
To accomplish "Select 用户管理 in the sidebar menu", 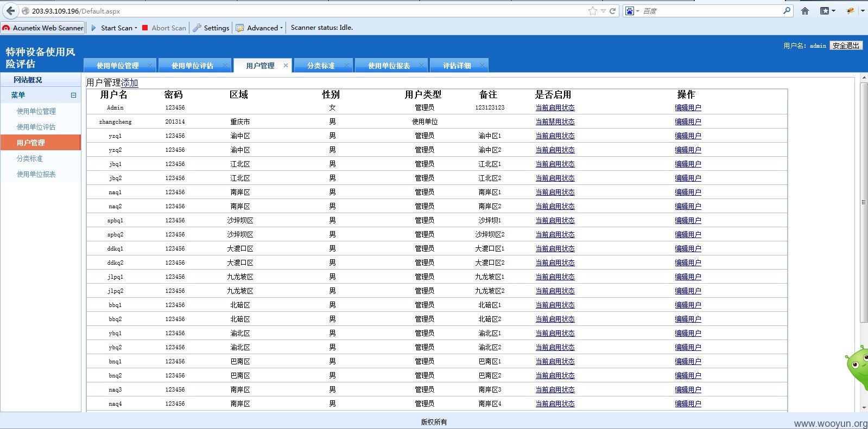I will 41,143.
